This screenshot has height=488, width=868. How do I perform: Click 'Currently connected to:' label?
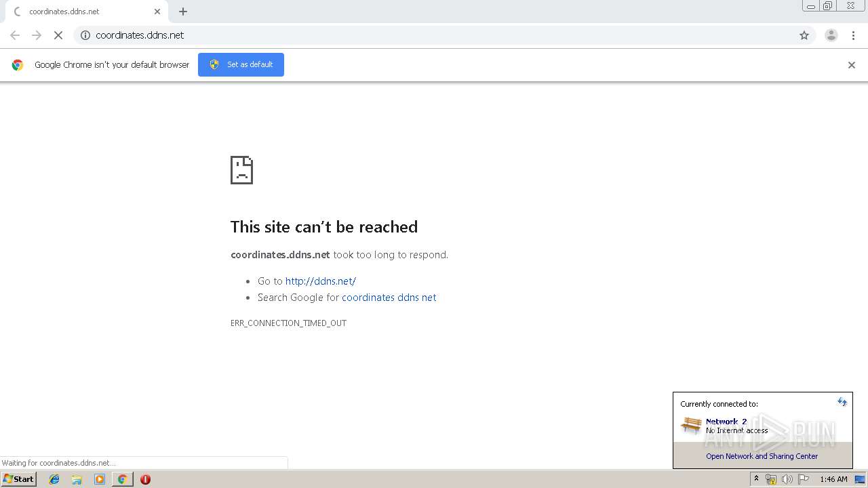719,404
